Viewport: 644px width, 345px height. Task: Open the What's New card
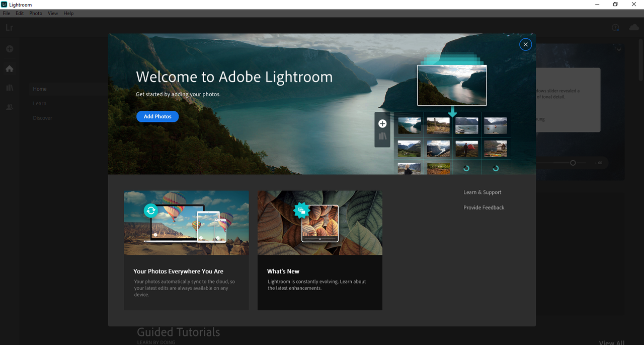pos(320,250)
